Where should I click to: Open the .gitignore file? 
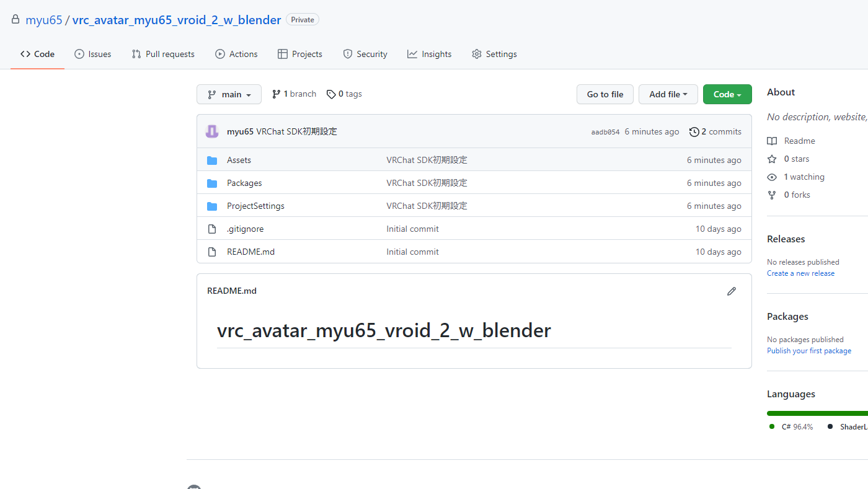point(245,229)
